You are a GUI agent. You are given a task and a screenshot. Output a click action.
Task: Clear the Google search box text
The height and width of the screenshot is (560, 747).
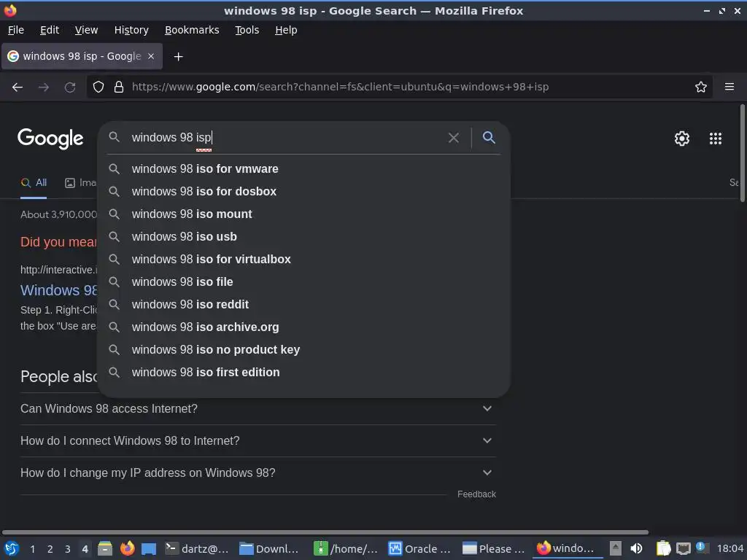point(454,138)
